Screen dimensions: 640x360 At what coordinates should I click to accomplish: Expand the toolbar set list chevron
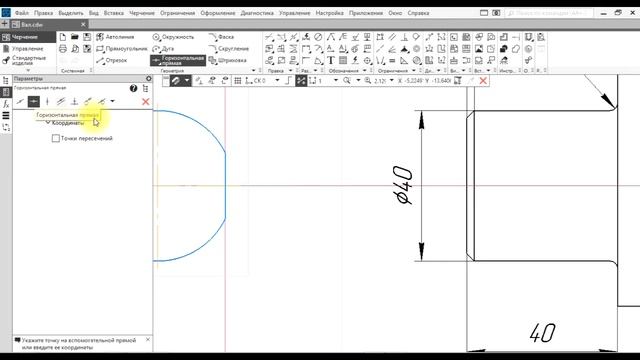(x=28, y=71)
